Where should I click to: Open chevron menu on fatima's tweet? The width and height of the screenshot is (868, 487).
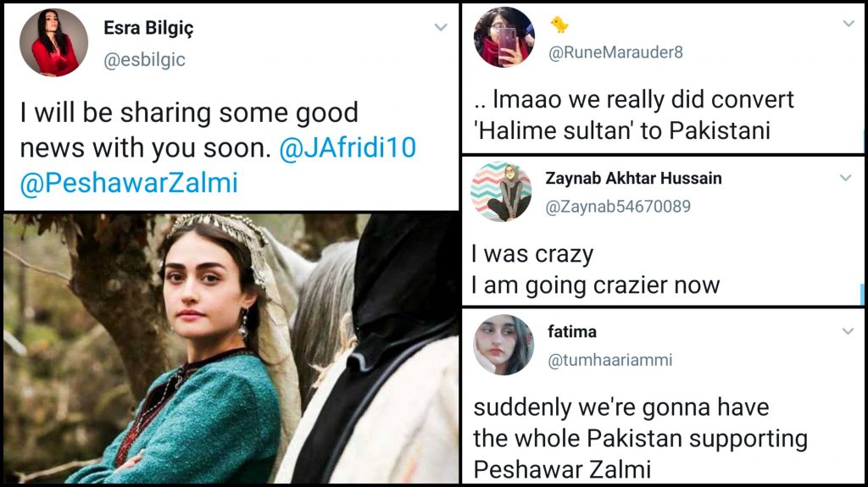click(848, 331)
